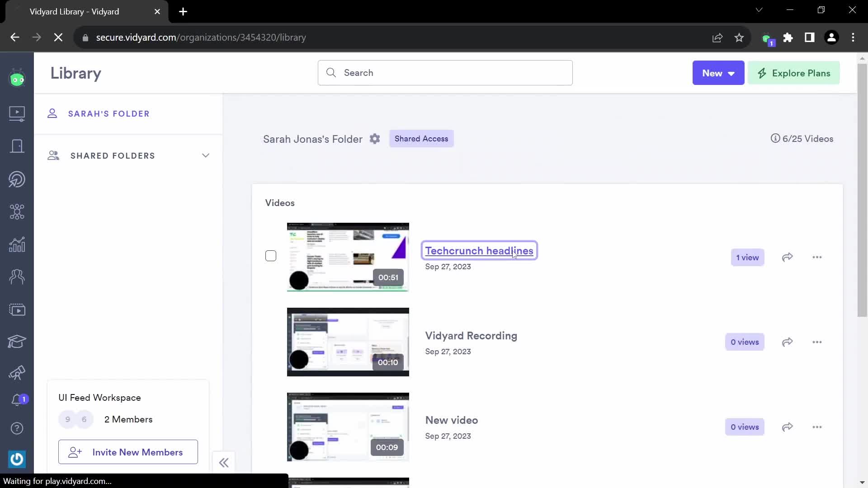Click the Vidyard robot logo icon
This screenshot has width=868, height=488.
coord(17,79)
